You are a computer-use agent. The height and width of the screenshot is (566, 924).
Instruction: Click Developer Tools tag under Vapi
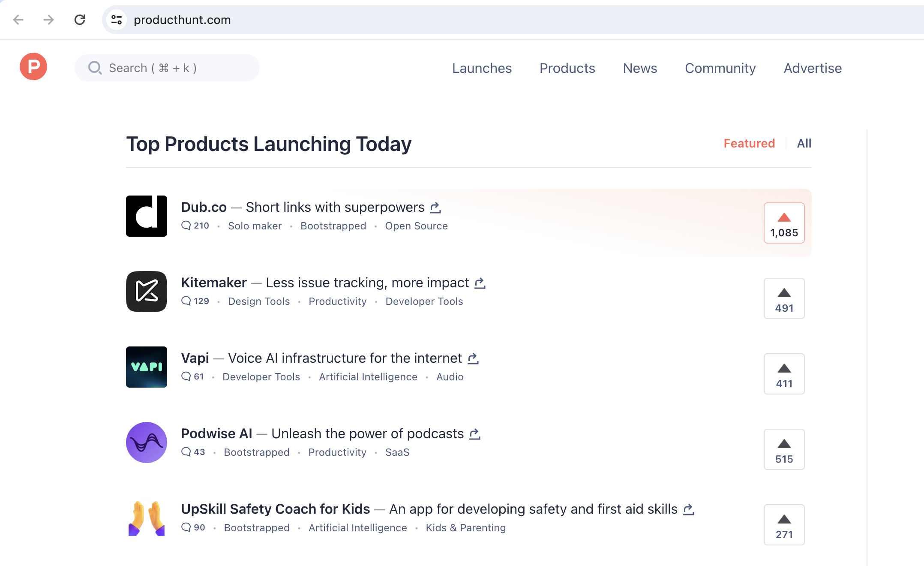261,377
